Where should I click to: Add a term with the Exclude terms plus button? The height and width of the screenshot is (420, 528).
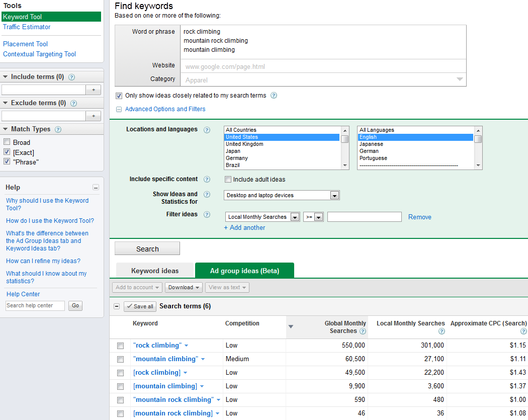93,116
